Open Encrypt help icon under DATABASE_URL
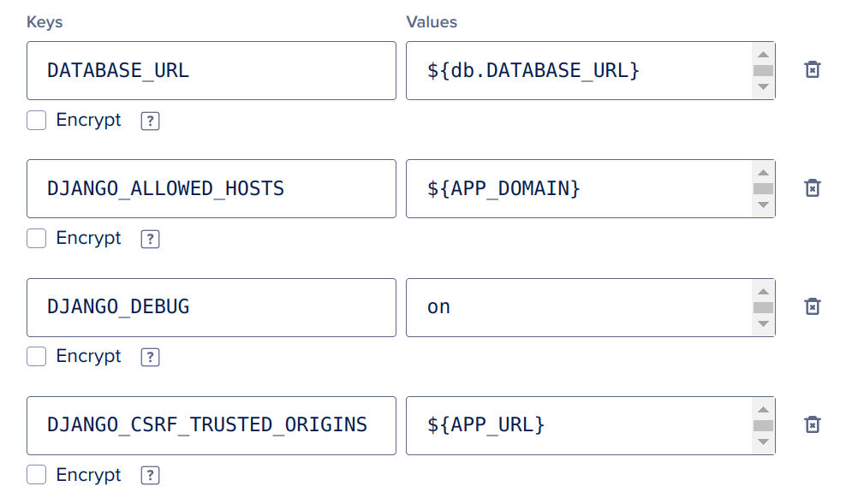Screen dimensions: 846x504 coord(150,122)
